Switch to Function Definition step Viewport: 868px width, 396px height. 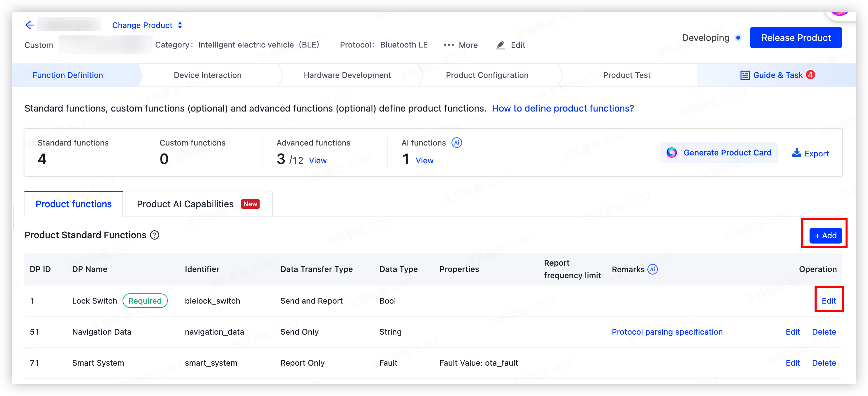[x=68, y=75]
